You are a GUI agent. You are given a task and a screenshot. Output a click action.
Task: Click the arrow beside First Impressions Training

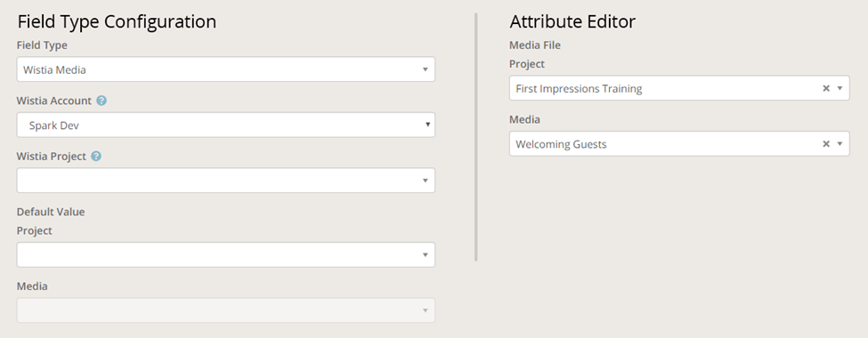[840, 89]
